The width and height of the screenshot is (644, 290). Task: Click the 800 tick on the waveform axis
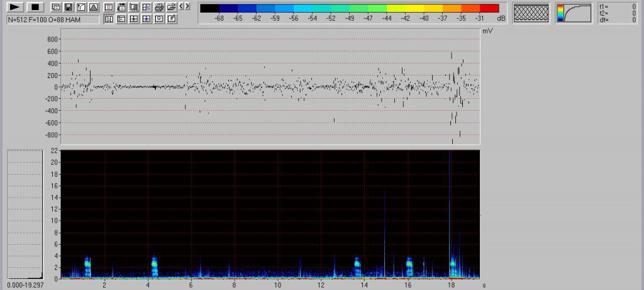pos(53,40)
